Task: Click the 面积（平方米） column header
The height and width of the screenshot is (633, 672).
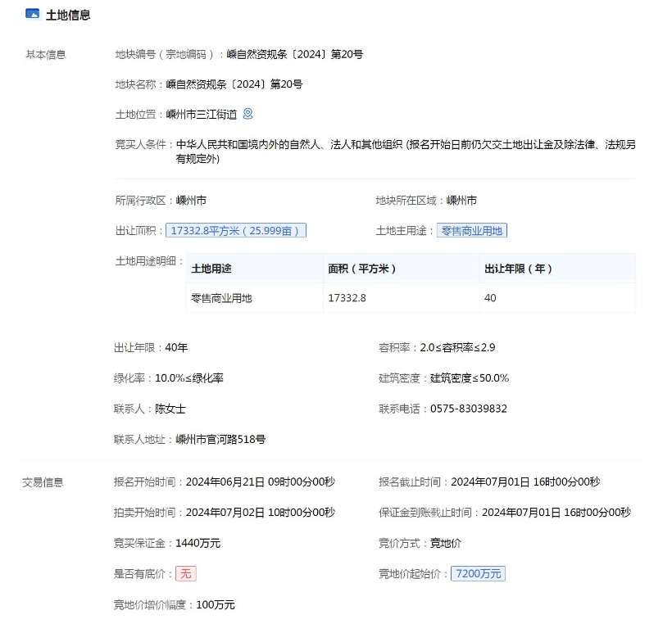Action: pyautogui.click(x=362, y=269)
